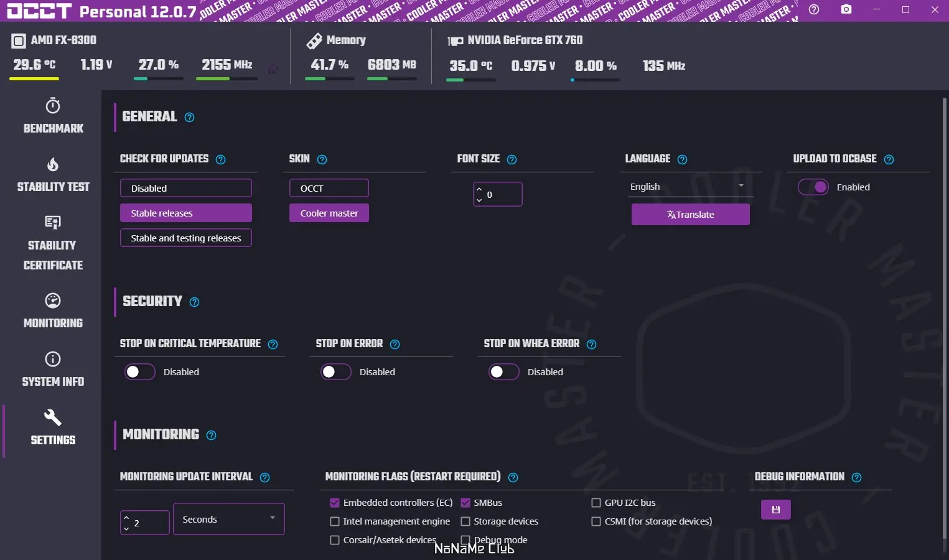
Task: Check Corsair/Asetek devices flag
Action: (335, 540)
